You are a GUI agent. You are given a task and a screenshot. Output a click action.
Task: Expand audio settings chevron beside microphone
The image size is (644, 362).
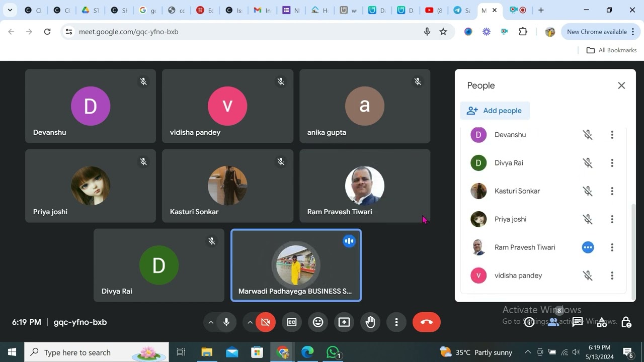(x=211, y=322)
